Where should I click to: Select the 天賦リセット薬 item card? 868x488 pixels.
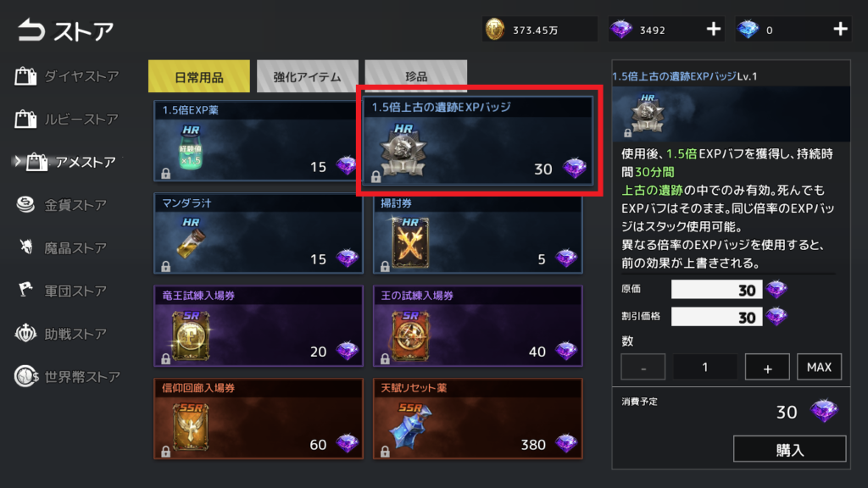pyautogui.click(x=478, y=419)
